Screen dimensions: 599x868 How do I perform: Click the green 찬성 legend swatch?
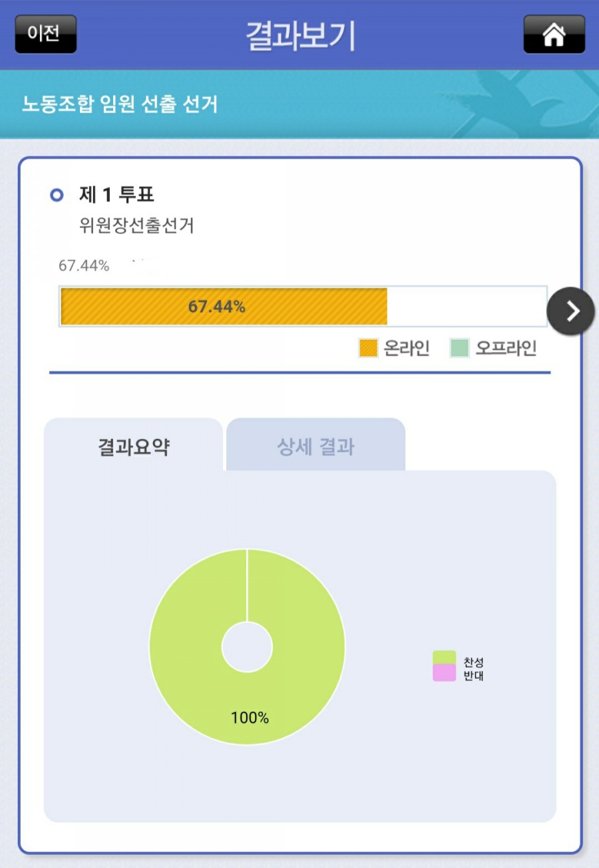444,658
